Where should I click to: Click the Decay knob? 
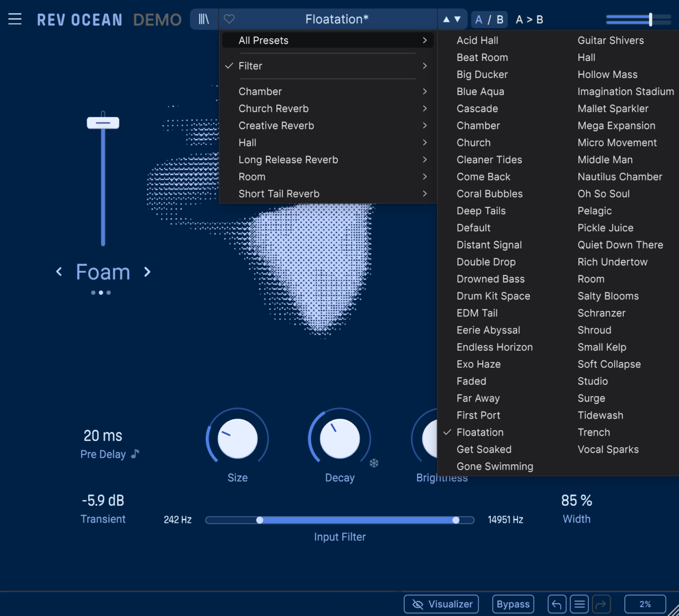[x=339, y=438]
